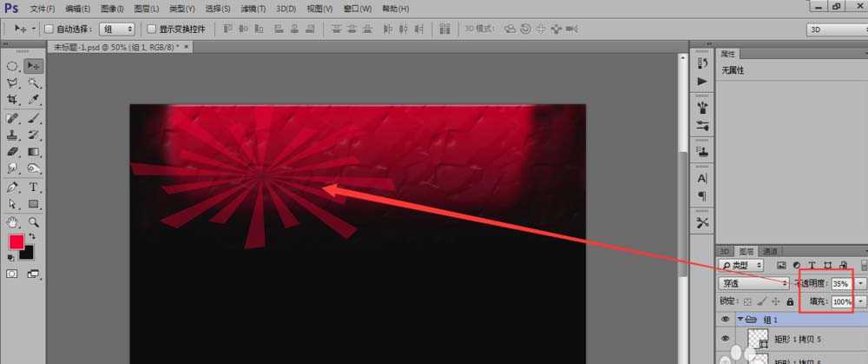The width and height of the screenshot is (868, 364).
Task: Click the opacity 35% input field
Action: pos(840,283)
